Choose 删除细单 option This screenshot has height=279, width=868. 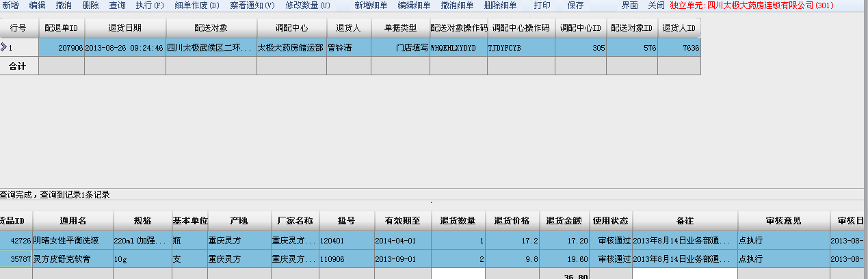click(500, 5)
